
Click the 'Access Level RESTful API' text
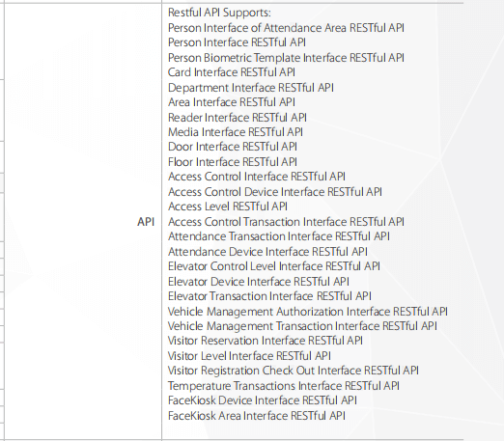[228, 207]
